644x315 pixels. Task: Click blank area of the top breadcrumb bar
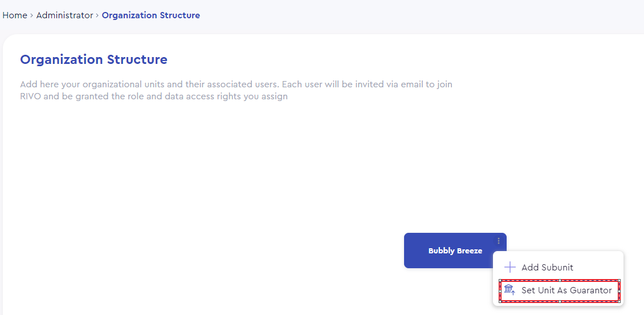click(x=411, y=15)
